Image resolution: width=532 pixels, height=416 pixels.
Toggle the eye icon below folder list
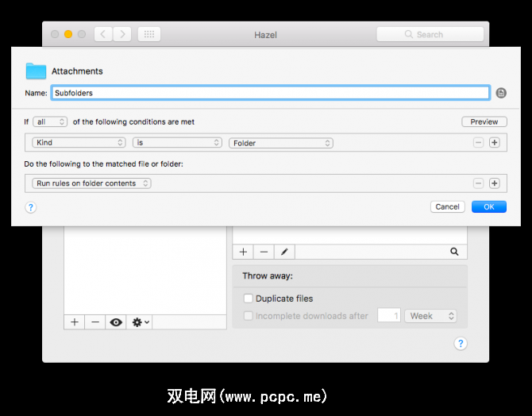tap(116, 322)
